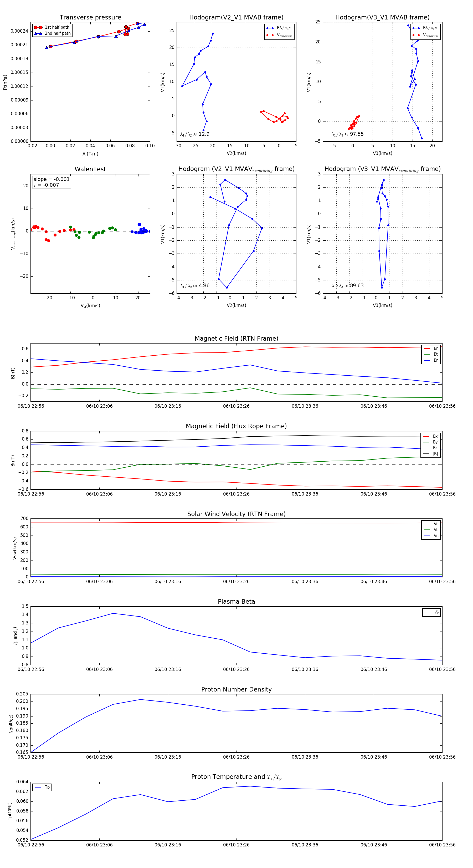Click the "Proton Number Density" plot title

click(236, 689)
